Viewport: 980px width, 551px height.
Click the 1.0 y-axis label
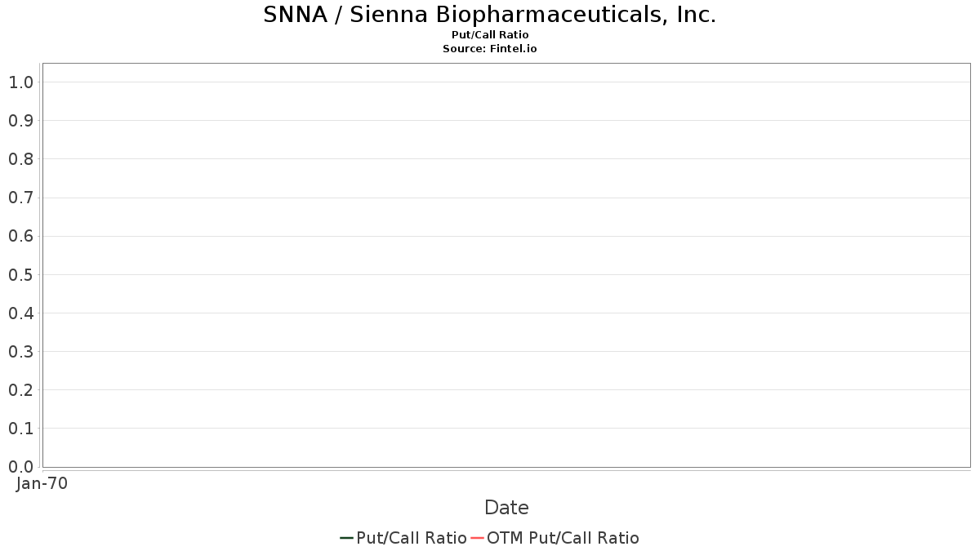(x=21, y=82)
